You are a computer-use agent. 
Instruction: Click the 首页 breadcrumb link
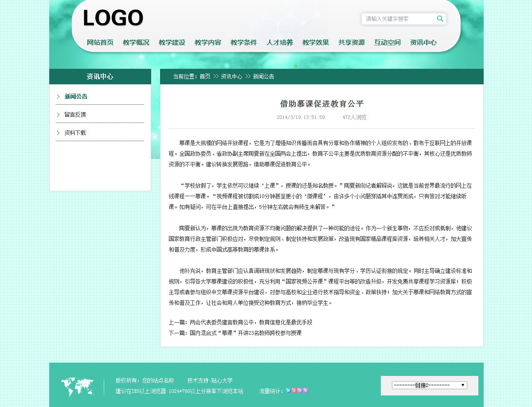coord(205,76)
